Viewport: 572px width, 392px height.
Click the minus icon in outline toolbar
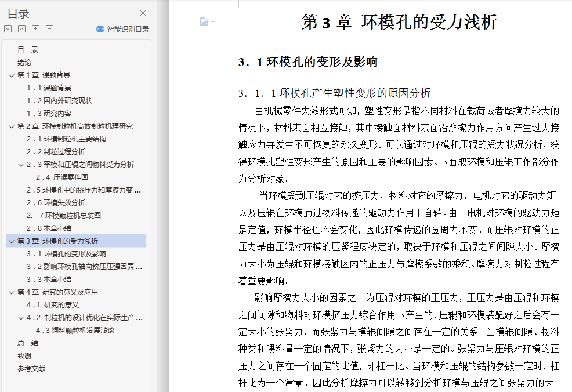click(x=50, y=29)
